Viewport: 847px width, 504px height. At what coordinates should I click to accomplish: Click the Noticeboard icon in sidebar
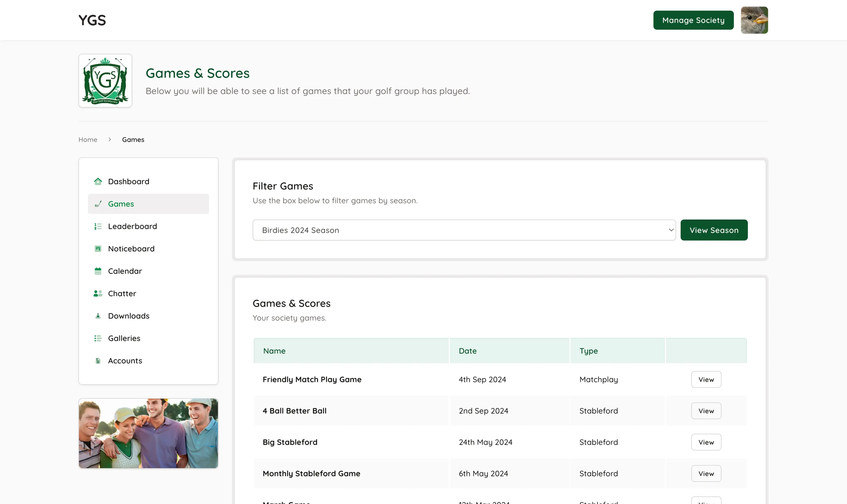(x=98, y=249)
